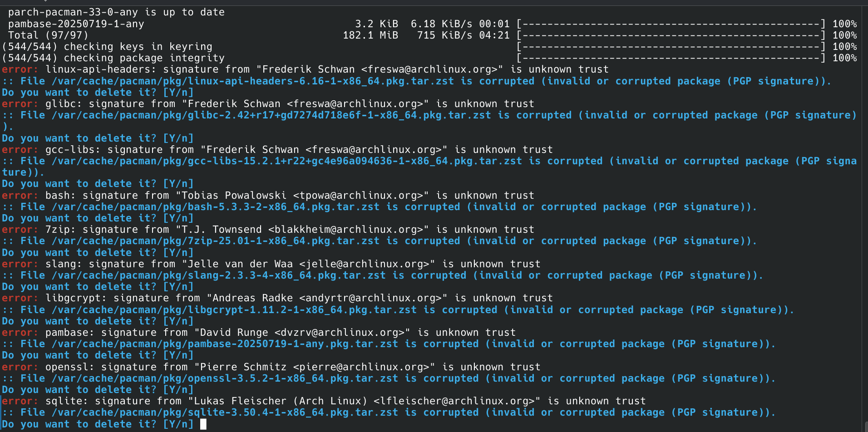Click the checking package integrity progress bar
The width and height of the screenshot is (868, 432).
671,58
